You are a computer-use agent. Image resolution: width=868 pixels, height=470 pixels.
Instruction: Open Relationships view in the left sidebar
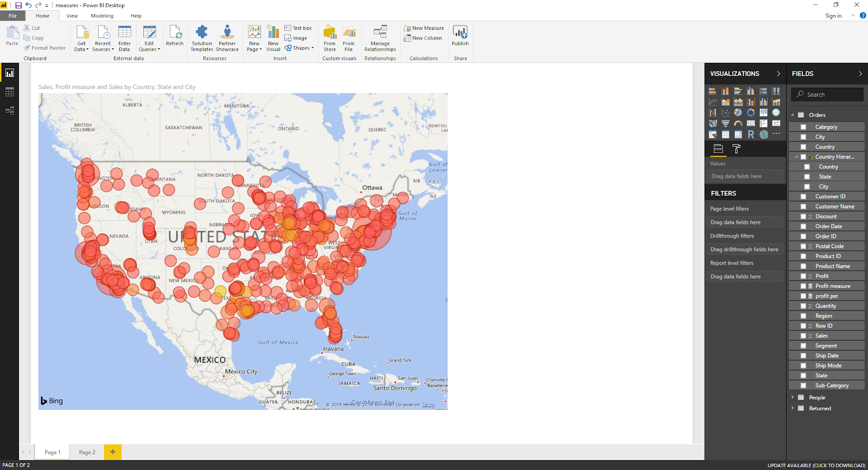pyautogui.click(x=10, y=111)
